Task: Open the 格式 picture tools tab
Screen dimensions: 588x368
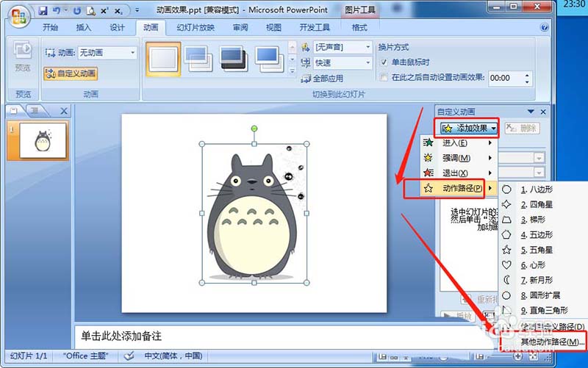Action: [359, 27]
